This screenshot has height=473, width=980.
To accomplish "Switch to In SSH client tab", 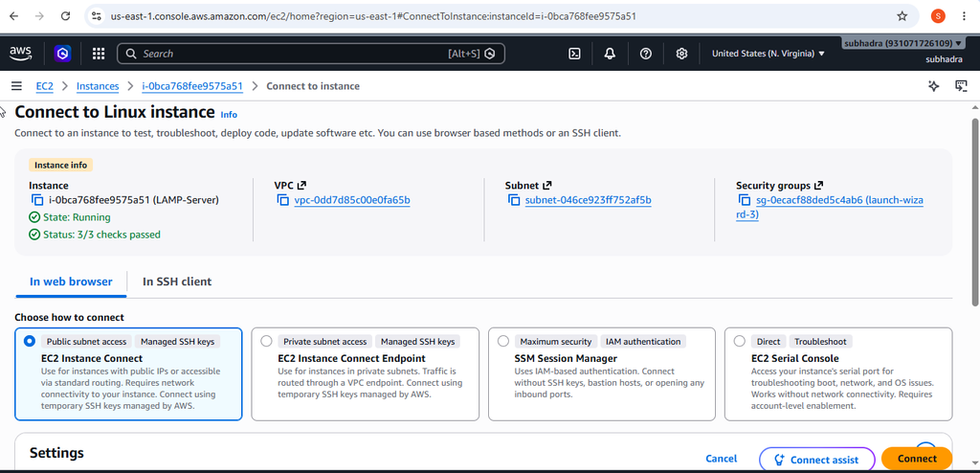I will click(177, 282).
